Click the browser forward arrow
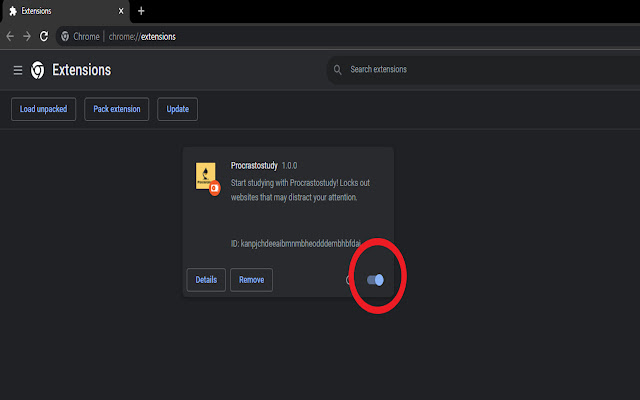This screenshot has height=400, width=640. coord(27,36)
